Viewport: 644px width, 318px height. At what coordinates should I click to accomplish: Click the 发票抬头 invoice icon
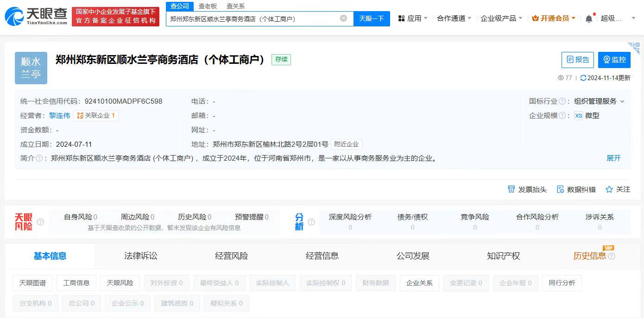pyautogui.click(x=511, y=189)
